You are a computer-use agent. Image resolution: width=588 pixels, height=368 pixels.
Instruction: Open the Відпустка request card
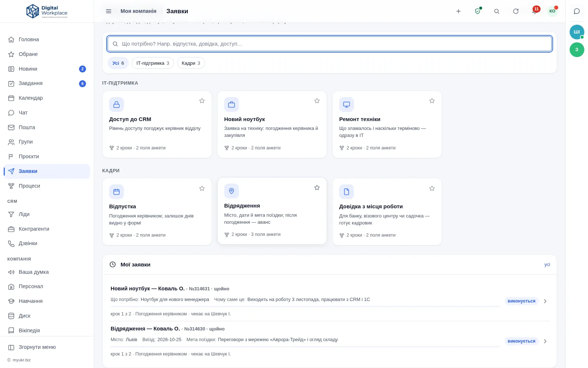(x=157, y=212)
